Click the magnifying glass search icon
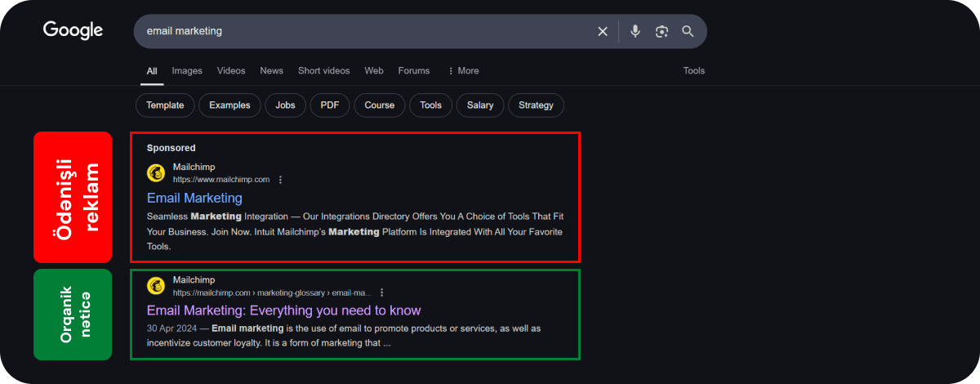Screen dimensions: 980x384 (x=688, y=31)
